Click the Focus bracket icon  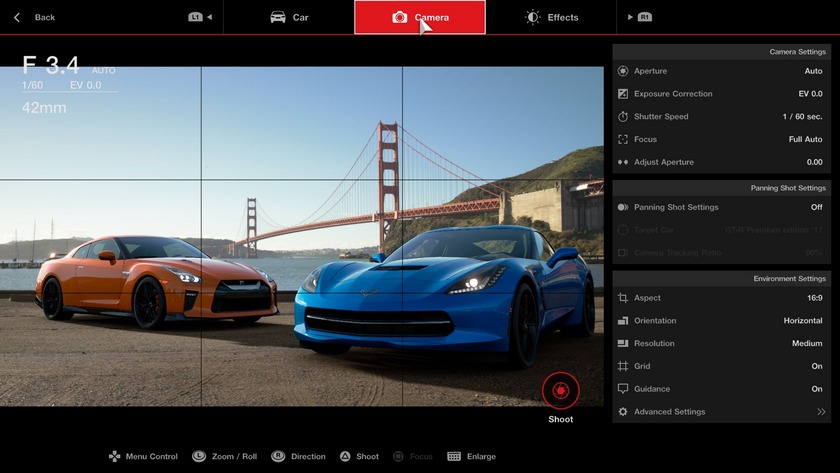click(x=623, y=140)
